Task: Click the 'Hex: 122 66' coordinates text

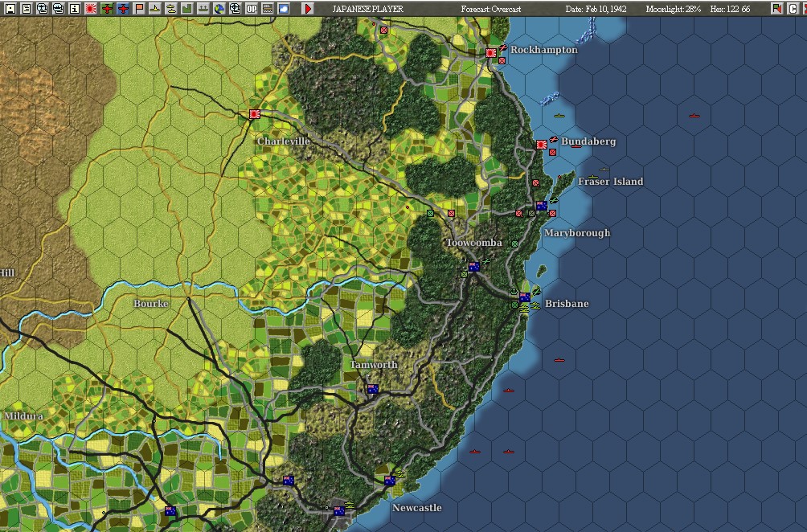Action: tap(731, 9)
